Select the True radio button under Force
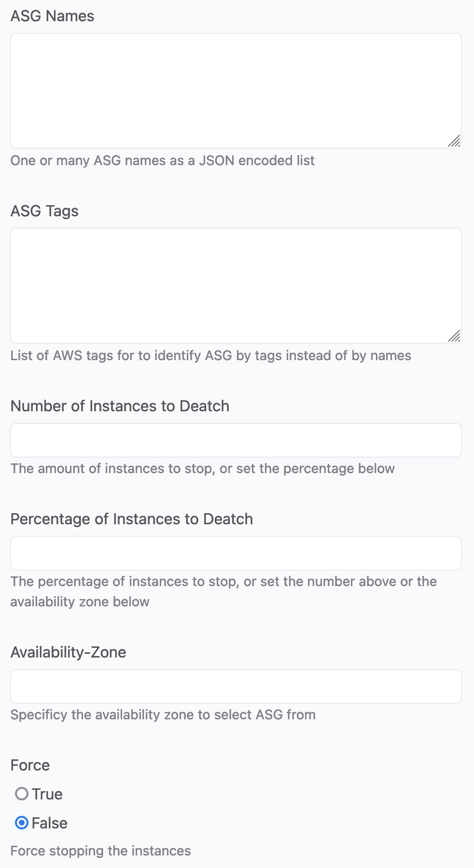This screenshot has height=868, width=474. [x=22, y=794]
